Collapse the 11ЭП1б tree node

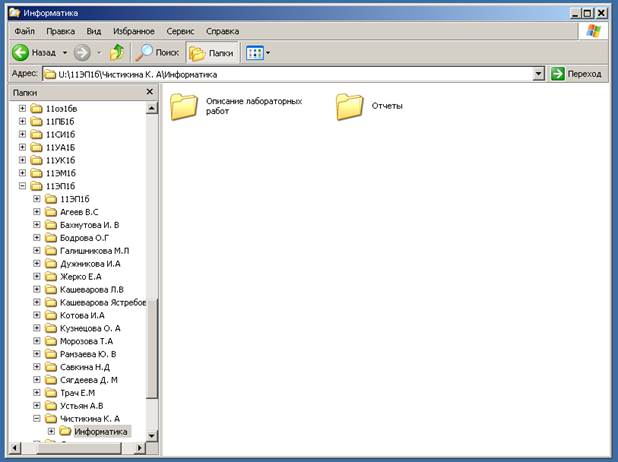23,186
